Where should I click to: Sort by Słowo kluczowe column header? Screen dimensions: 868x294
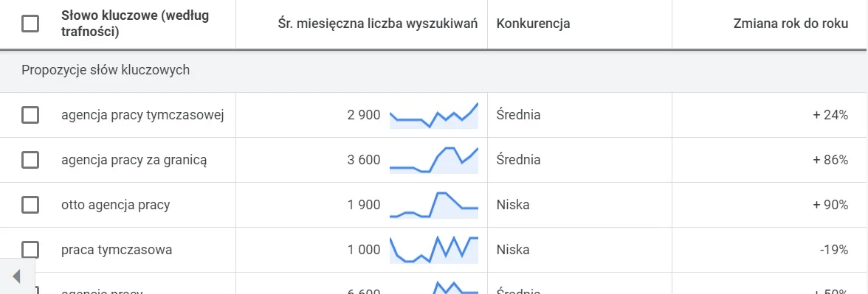[x=135, y=24]
